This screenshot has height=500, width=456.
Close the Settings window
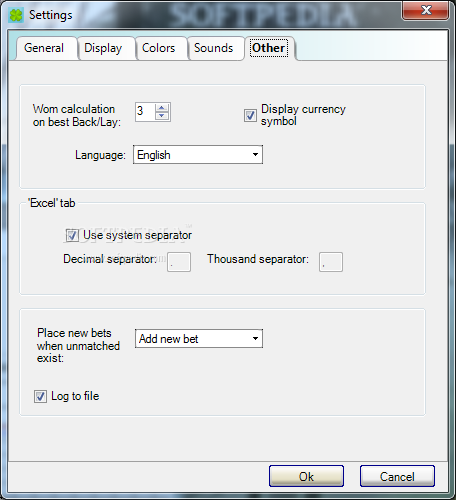[x=425, y=10]
